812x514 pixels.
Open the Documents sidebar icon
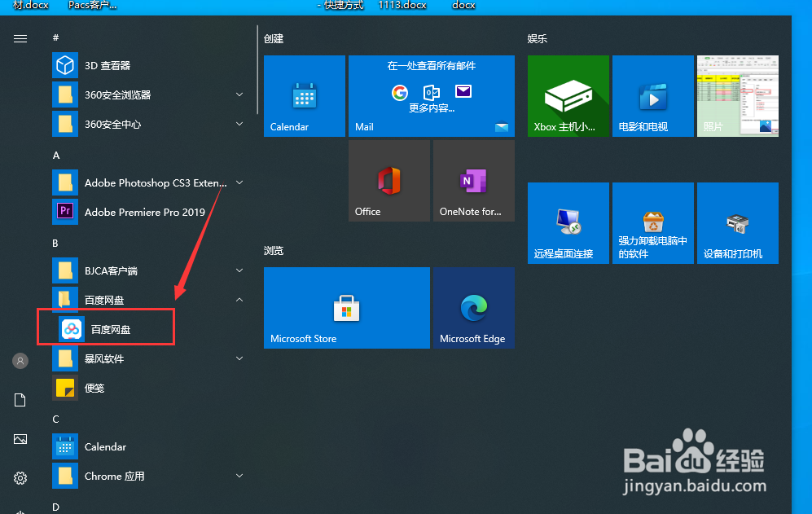20,400
